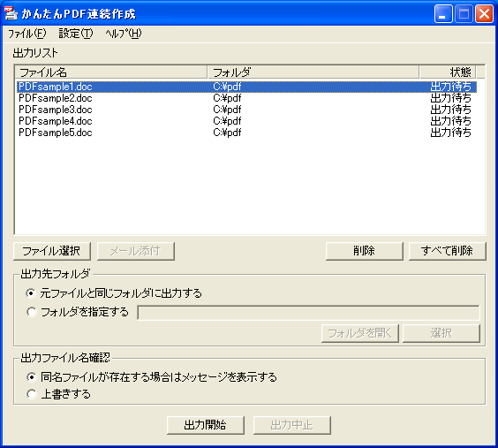Click the すべて削除 button

[447, 251]
